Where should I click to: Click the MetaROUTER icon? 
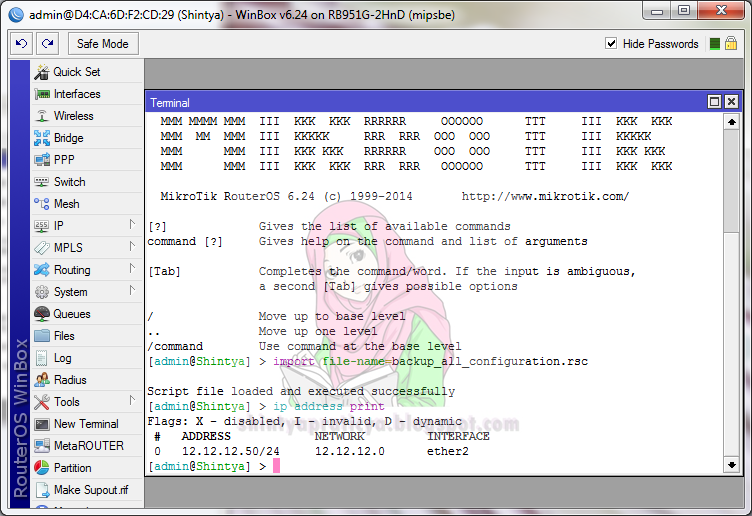click(42, 446)
